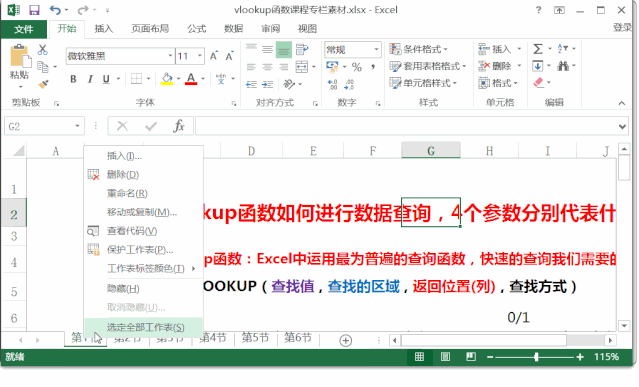Switch to the Data tab

pyautogui.click(x=234, y=29)
